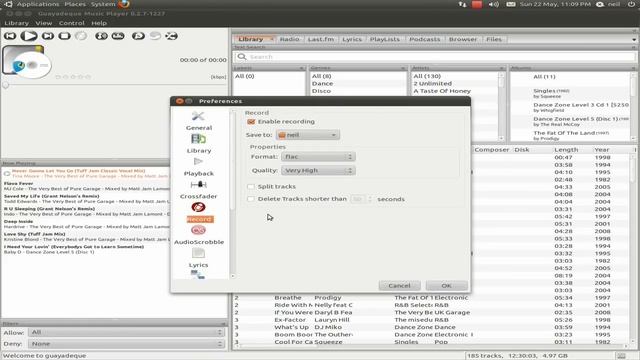Select the Singles album by Squeeze
This screenshot has height=360, width=640.
(551, 93)
